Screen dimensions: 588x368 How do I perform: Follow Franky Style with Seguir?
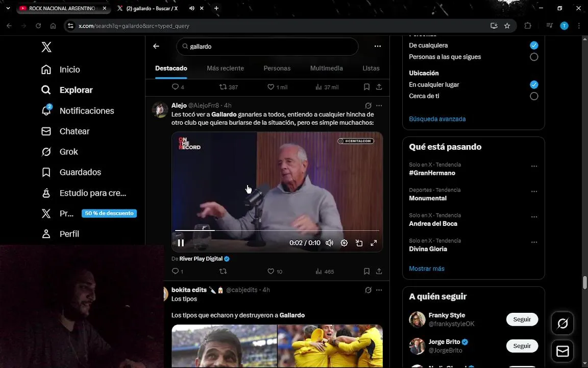point(522,319)
